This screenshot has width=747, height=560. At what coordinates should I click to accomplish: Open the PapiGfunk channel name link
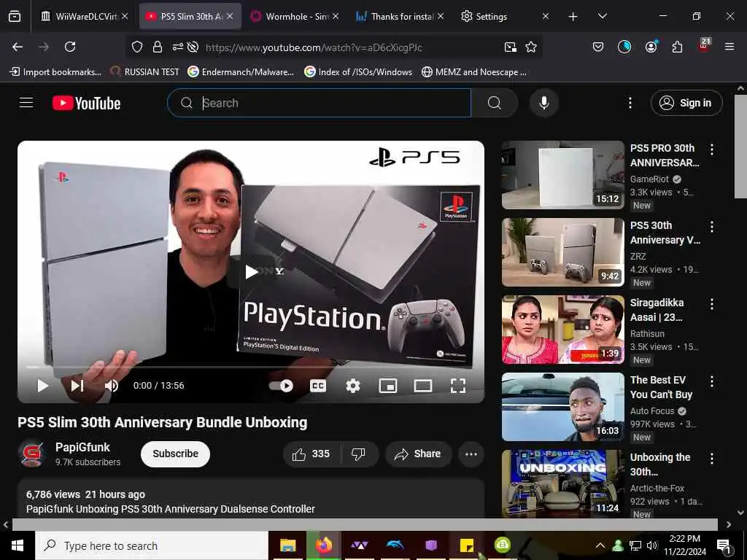(x=82, y=447)
